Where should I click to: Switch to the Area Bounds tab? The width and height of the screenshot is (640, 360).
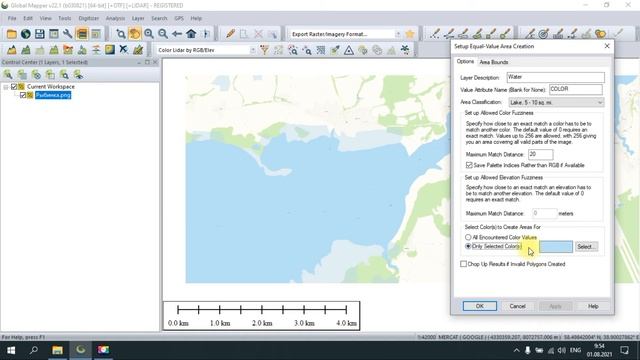tap(493, 62)
